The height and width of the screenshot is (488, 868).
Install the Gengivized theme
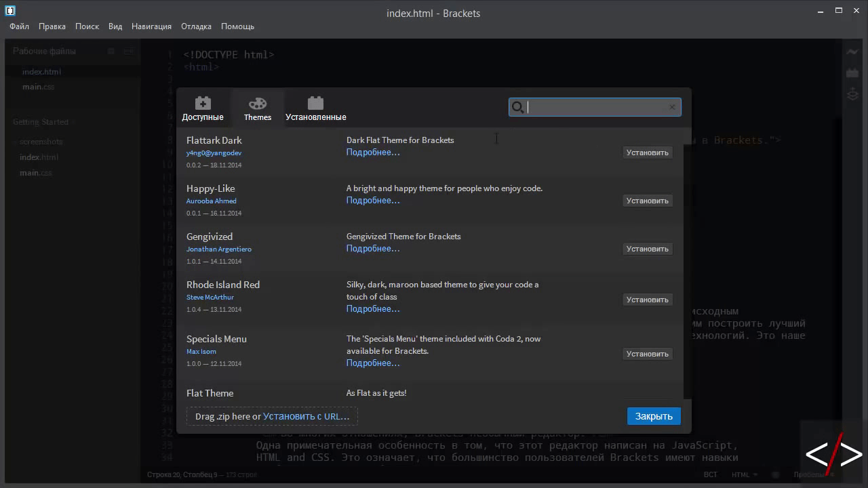[647, 249]
